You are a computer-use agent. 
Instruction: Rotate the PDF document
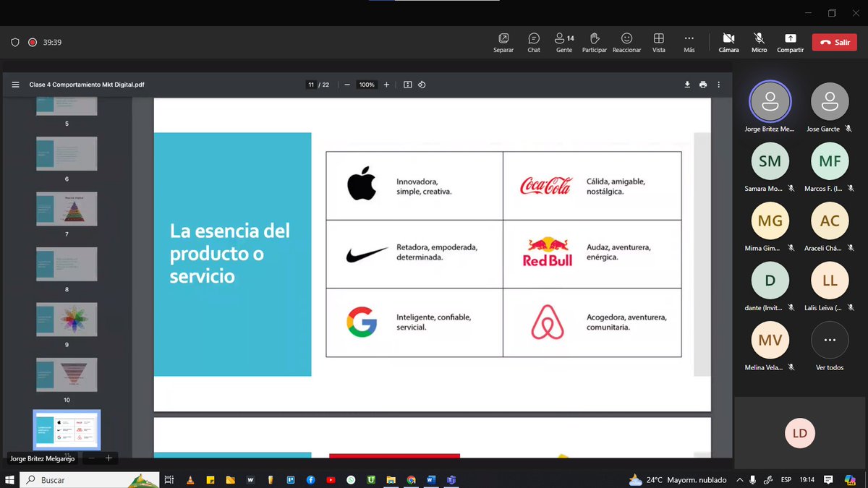[422, 85]
